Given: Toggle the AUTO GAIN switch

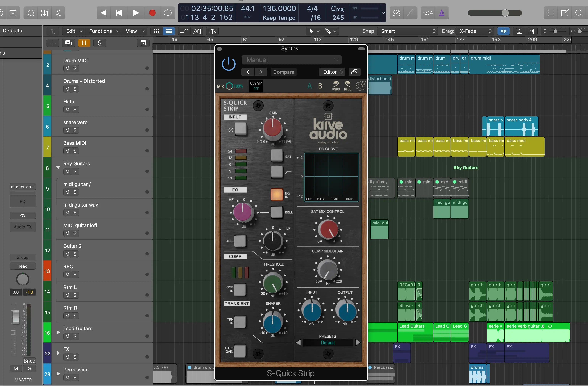Looking at the screenshot, I should click(x=239, y=351).
